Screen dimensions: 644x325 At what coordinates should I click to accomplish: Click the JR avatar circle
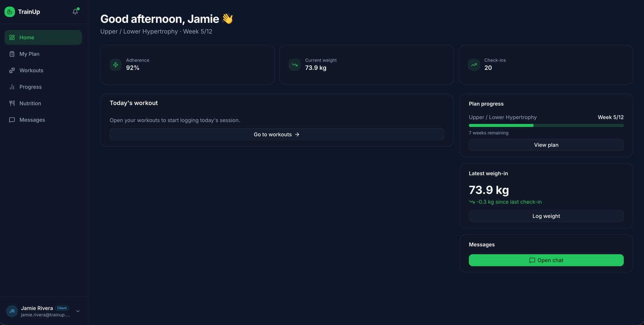point(12,311)
